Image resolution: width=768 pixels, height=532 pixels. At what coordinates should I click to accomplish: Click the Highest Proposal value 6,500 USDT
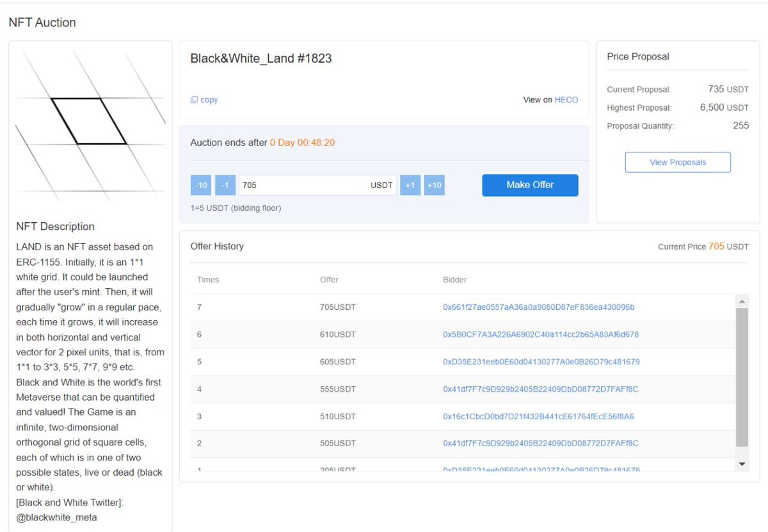click(x=724, y=108)
